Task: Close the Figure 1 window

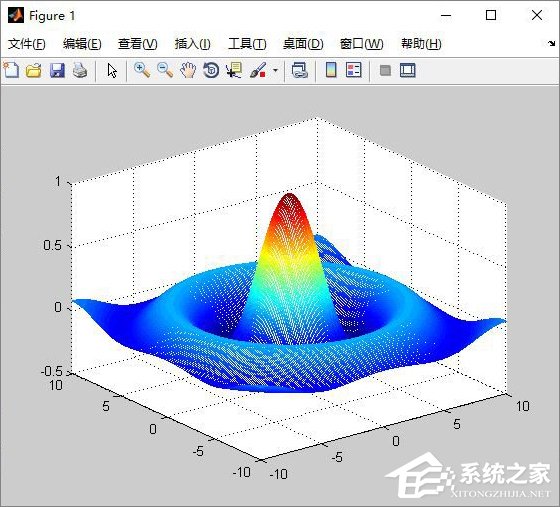Action: pos(537,15)
